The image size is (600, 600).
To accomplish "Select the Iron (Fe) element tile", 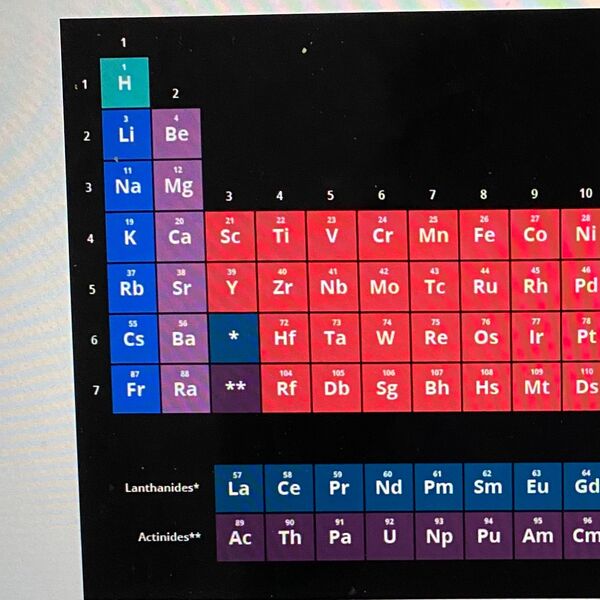I will click(484, 235).
